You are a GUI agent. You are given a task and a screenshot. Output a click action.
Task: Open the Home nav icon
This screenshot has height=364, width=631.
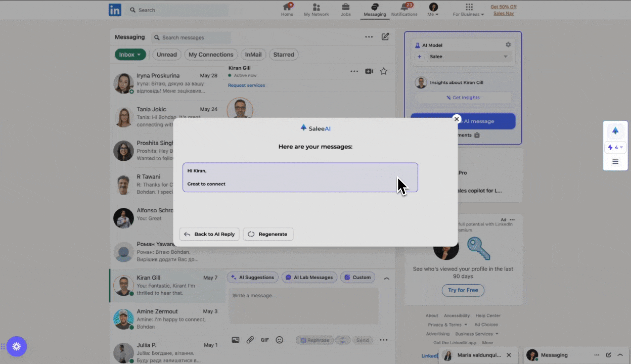coord(287,10)
